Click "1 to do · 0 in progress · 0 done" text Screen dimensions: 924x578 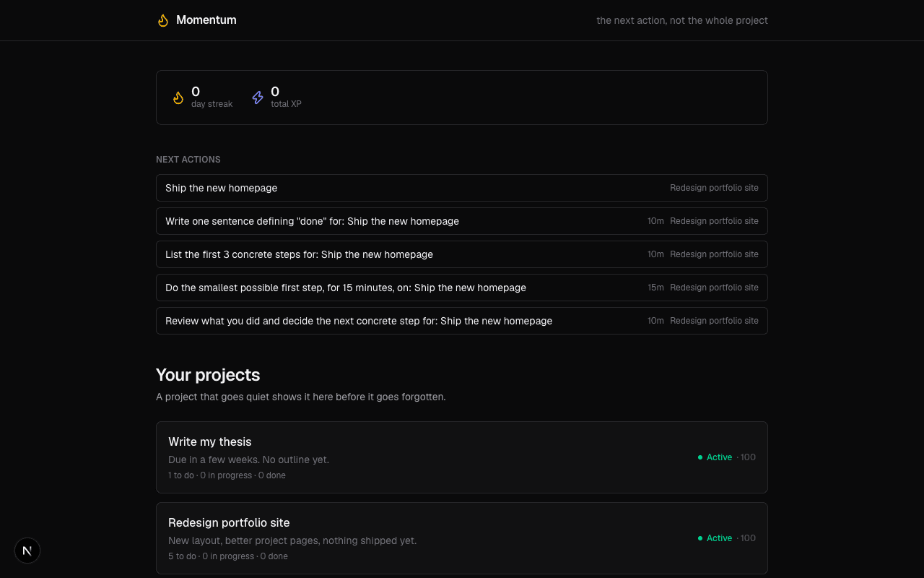point(227,475)
